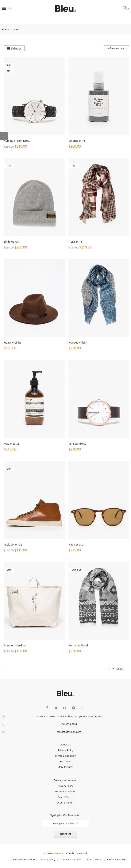Click NEXT in the pagination

[120, 669]
